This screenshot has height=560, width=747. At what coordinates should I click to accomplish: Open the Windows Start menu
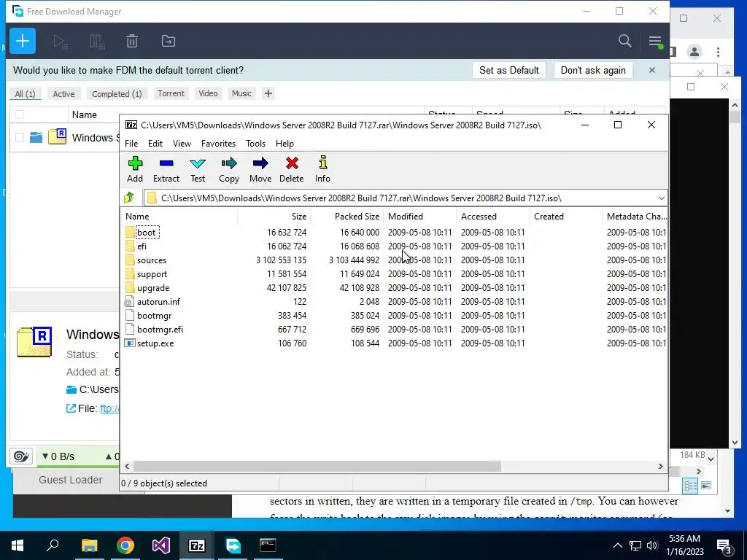tap(18, 545)
